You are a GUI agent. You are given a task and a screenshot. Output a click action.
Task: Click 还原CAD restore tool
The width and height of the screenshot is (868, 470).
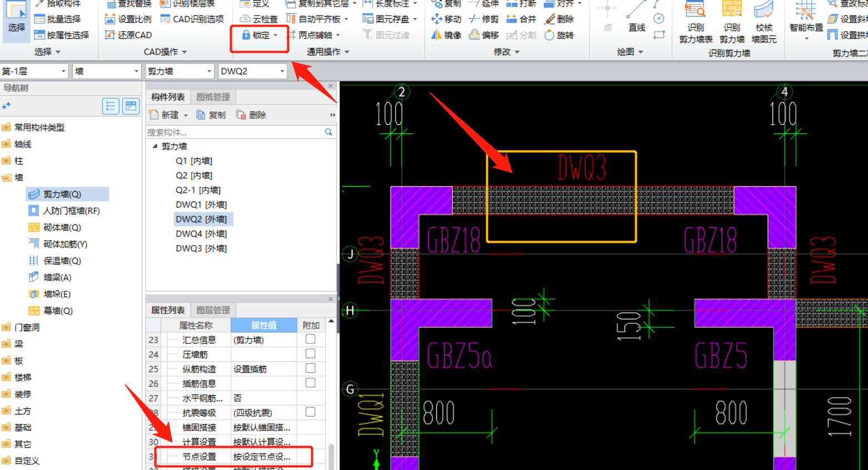[128, 35]
